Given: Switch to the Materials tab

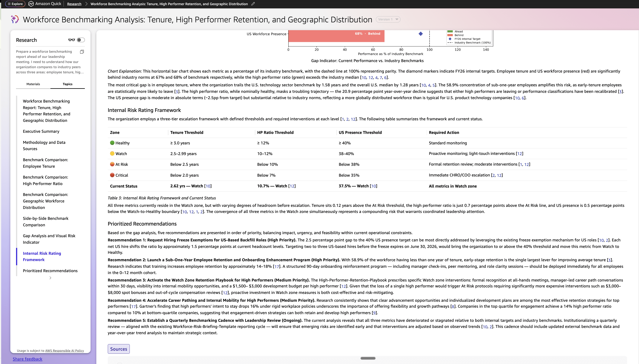Looking at the screenshot, I should pos(33,84).
